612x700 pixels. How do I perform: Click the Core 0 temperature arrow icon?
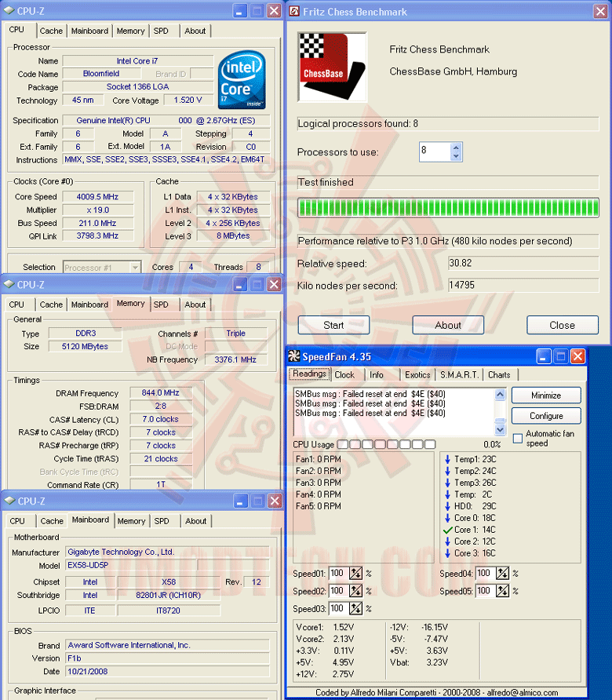click(x=448, y=518)
